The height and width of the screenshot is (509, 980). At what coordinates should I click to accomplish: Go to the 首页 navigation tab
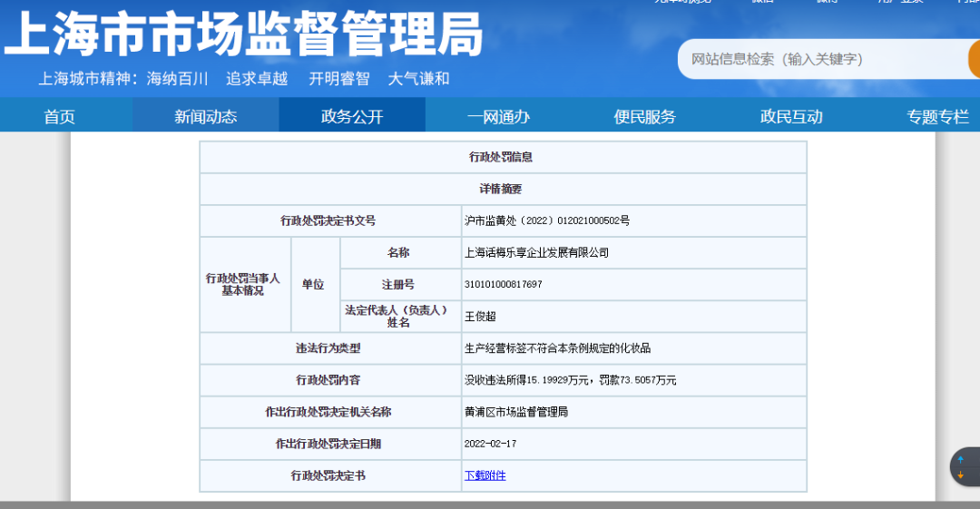pos(60,116)
